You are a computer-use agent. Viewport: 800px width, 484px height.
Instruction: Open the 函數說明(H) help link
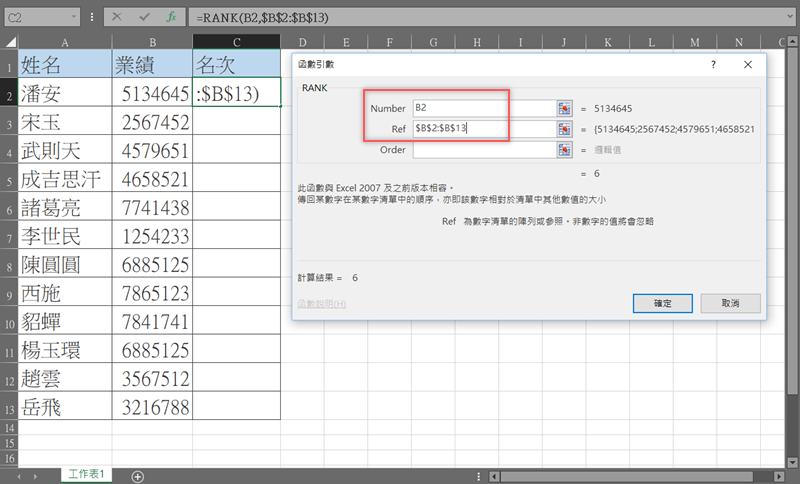321,304
